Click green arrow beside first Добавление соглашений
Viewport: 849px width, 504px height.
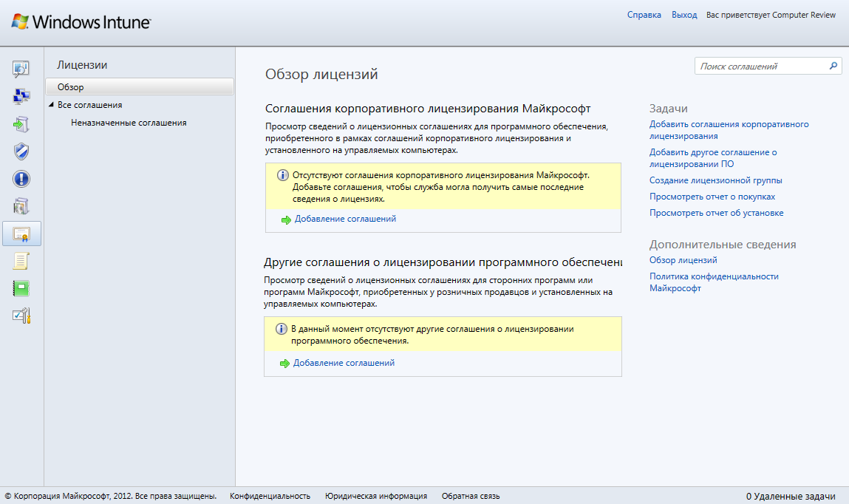[286, 219]
